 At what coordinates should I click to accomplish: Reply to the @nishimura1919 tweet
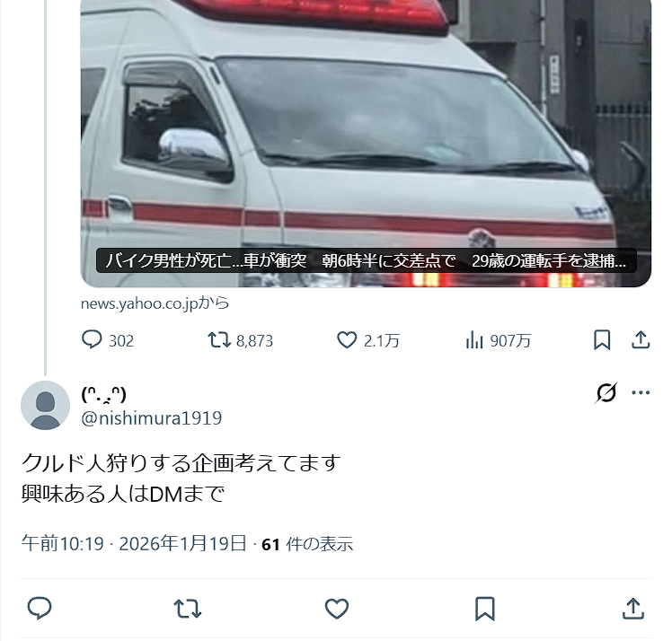(x=40, y=609)
